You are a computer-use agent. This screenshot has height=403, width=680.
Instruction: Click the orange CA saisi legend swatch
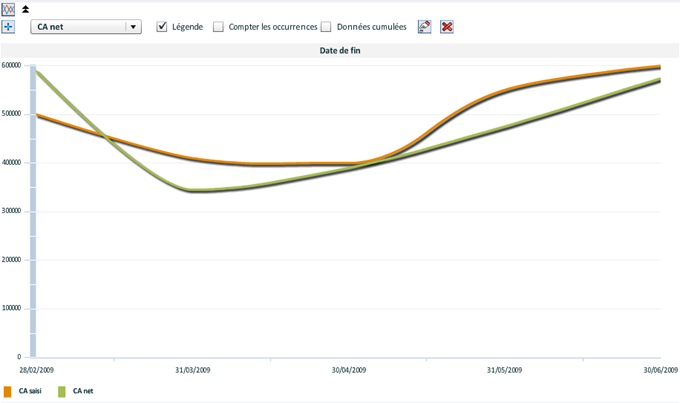[7, 391]
